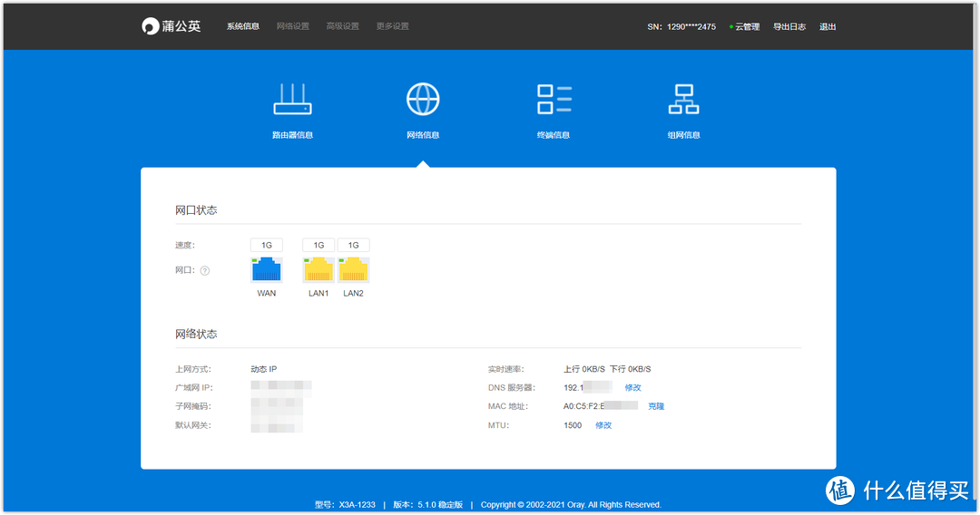This screenshot has width=980, height=515.
Task: Click the yellow LAN1 port icon
Action: point(318,270)
